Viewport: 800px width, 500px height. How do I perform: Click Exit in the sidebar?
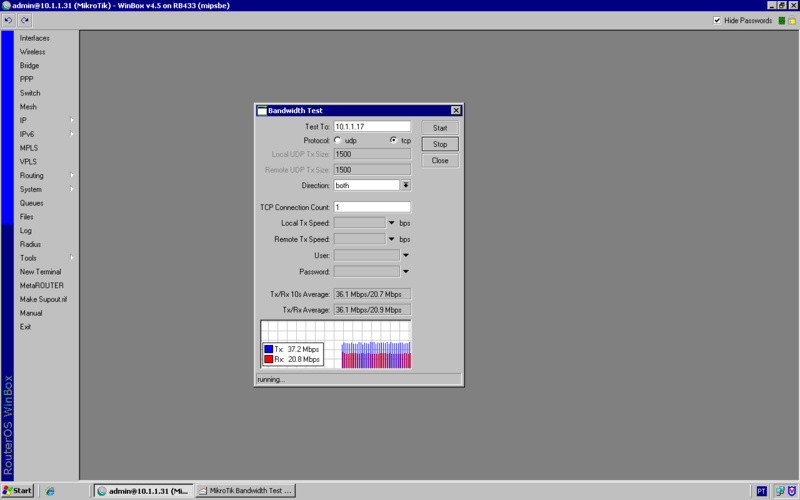click(26, 327)
